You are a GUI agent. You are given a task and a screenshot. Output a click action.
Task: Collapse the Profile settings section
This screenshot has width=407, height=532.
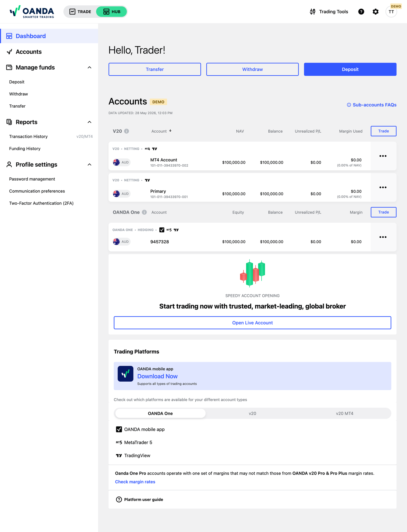tap(90, 165)
